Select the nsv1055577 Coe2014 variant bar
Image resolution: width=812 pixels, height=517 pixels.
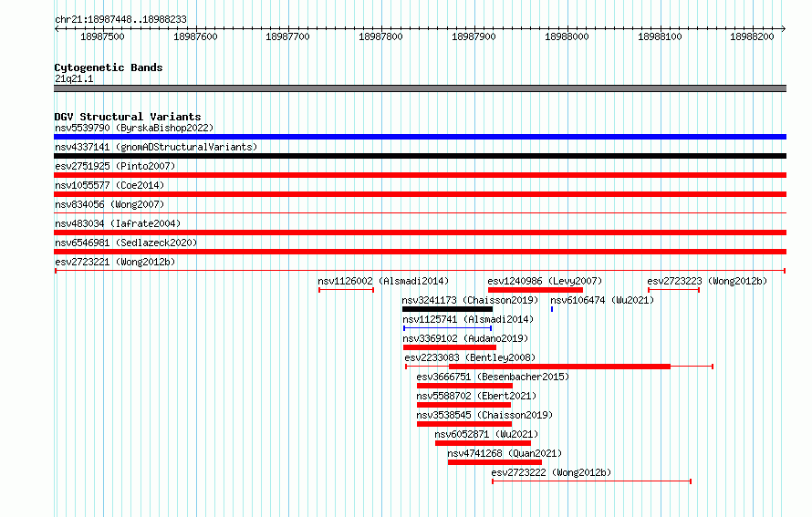coord(420,194)
